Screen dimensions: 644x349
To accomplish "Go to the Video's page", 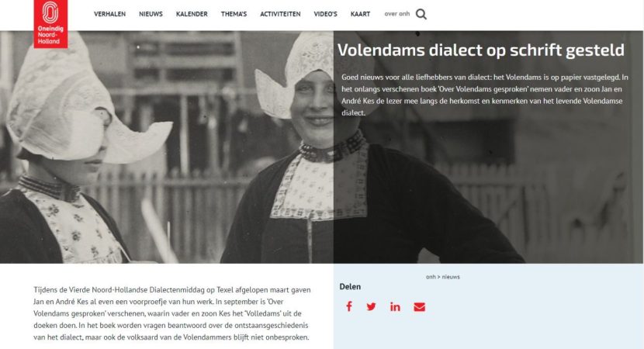I will click(x=325, y=14).
